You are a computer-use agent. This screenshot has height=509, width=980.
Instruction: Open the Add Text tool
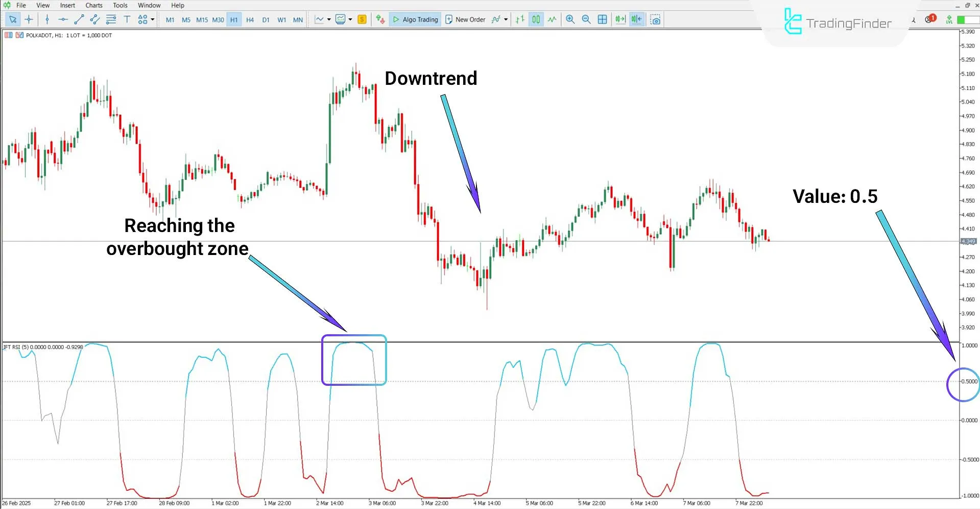[127, 19]
